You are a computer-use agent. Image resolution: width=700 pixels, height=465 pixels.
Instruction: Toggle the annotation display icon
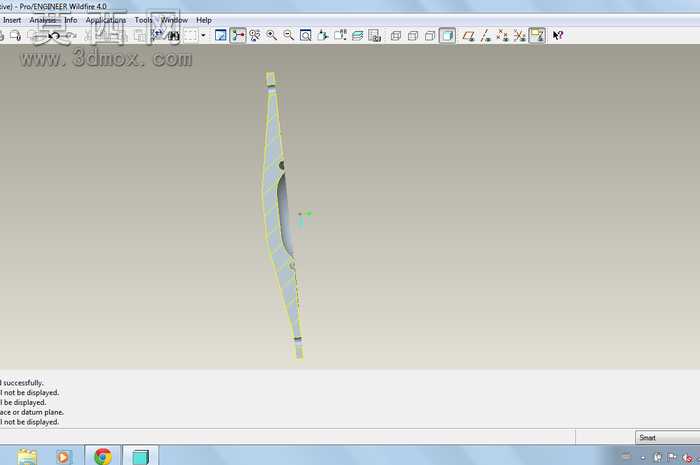[x=537, y=36]
